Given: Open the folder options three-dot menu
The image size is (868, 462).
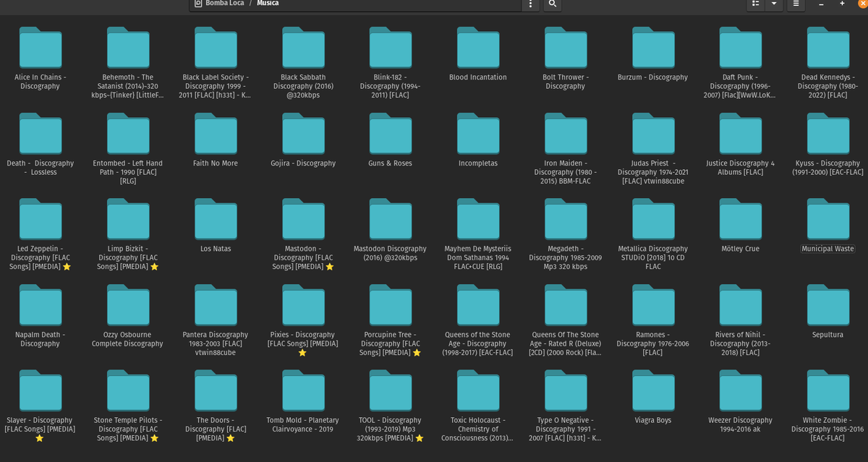Looking at the screenshot, I should point(531,4).
